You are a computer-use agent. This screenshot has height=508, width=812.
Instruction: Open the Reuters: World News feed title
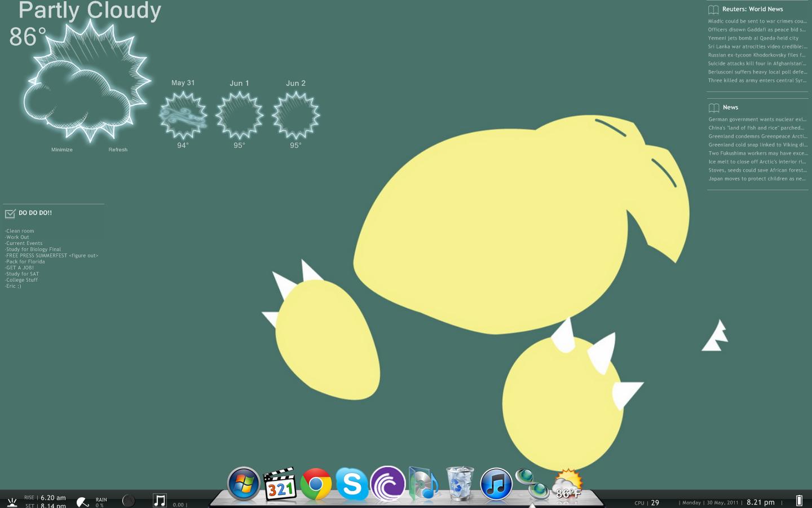[x=752, y=9]
